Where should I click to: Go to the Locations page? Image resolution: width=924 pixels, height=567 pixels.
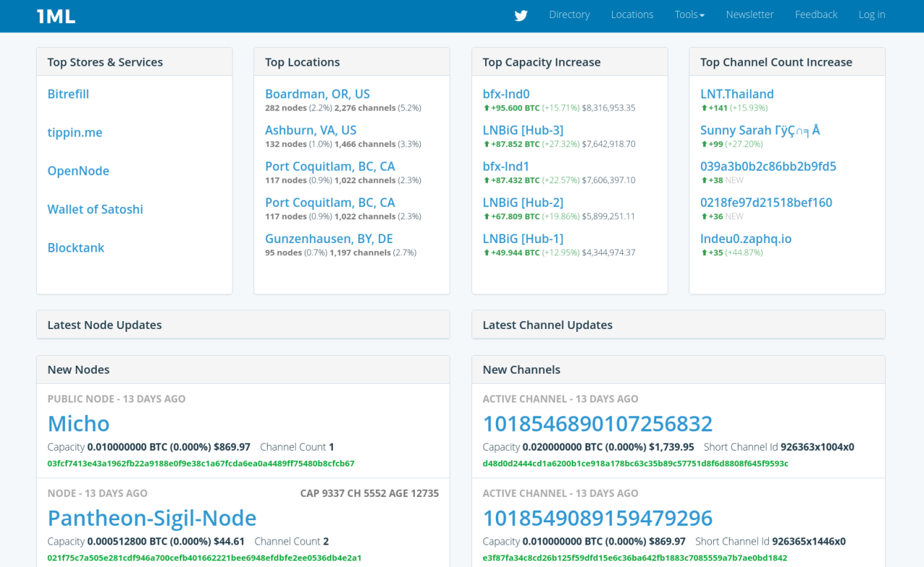(632, 15)
